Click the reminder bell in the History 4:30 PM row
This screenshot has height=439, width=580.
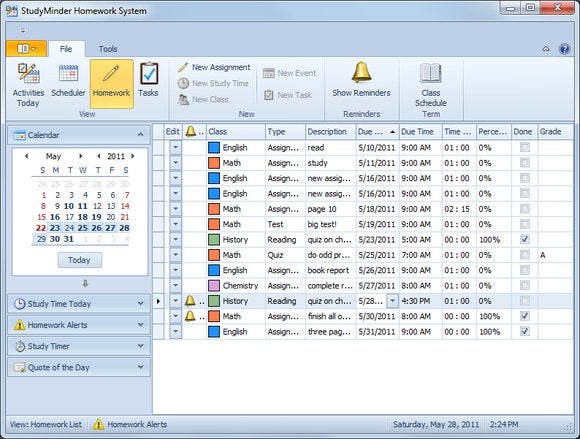190,301
